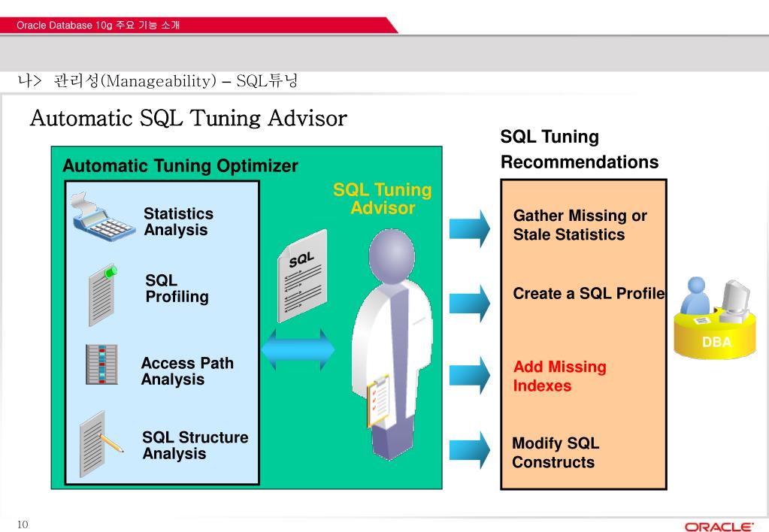Viewport: 769px width, 532px height.
Task: Click the slide page number 10
Action: pos(23,524)
